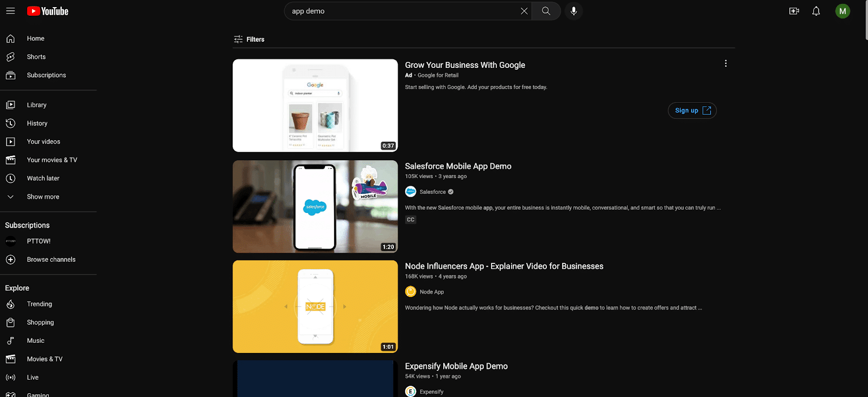Click the Sign up button on the ad

[692, 110]
